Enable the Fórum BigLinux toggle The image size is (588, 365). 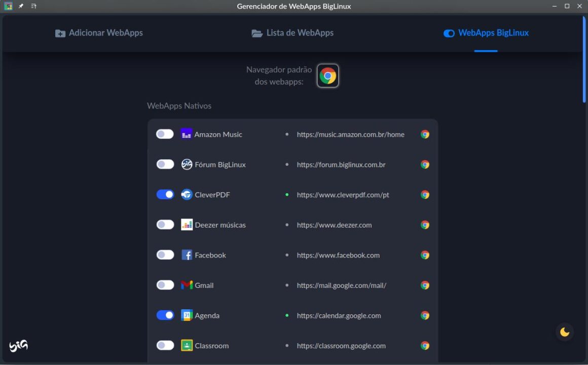pyautogui.click(x=165, y=164)
